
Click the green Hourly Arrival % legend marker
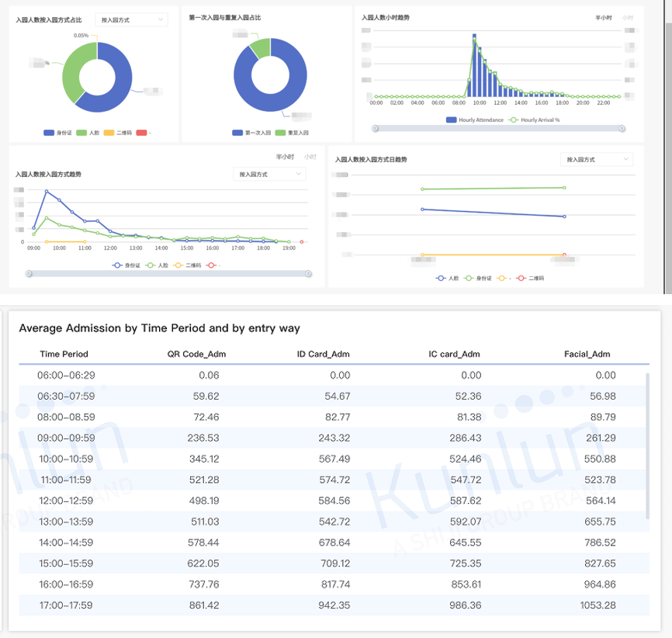pyautogui.click(x=513, y=120)
